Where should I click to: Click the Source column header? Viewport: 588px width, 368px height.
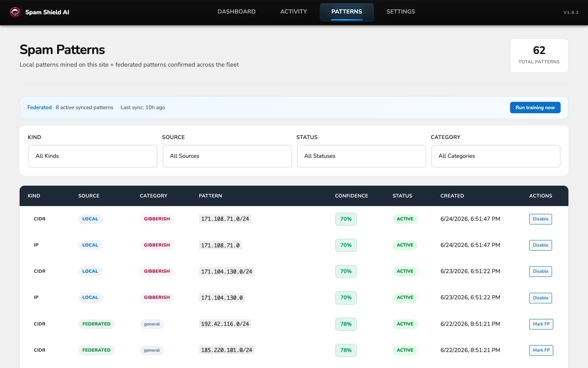point(89,196)
